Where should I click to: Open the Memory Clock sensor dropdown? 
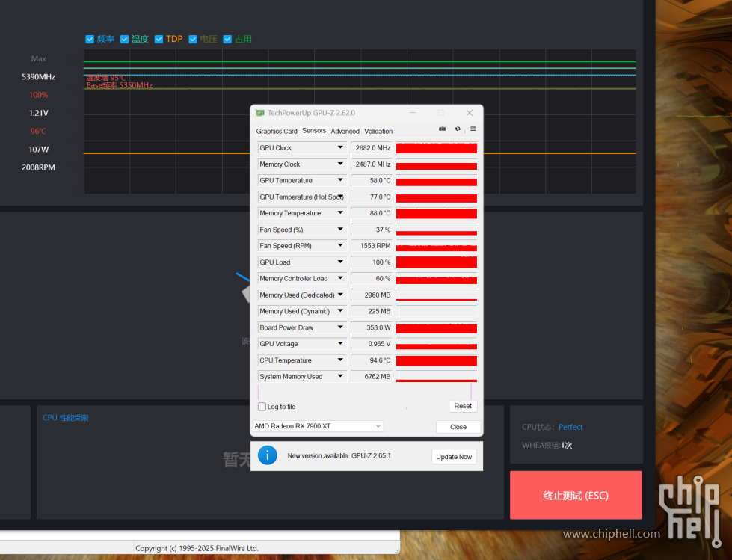340,164
